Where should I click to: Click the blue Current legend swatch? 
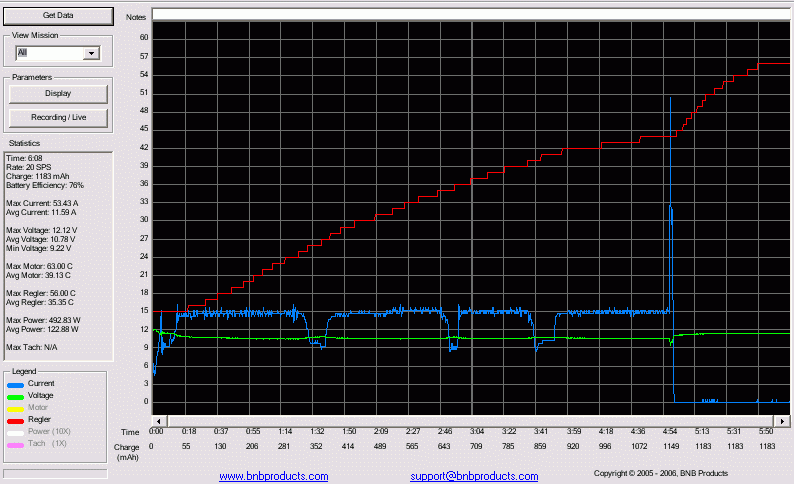16,383
